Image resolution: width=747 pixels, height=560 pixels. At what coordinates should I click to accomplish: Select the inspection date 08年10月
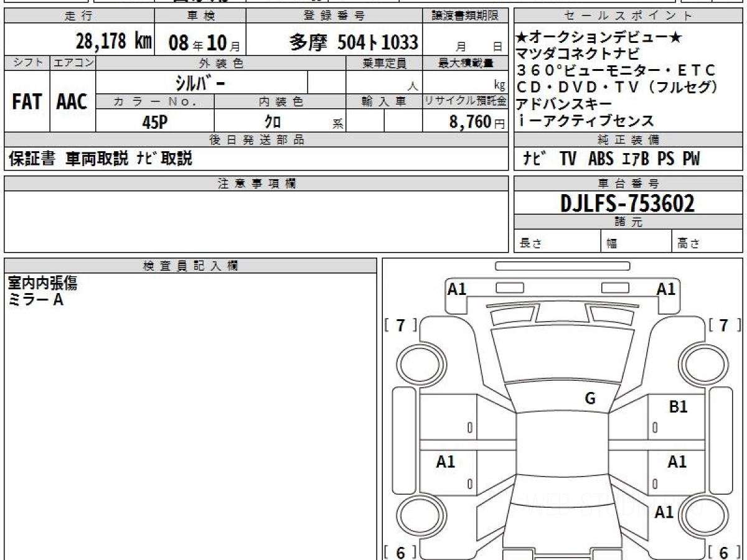(204, 43)
